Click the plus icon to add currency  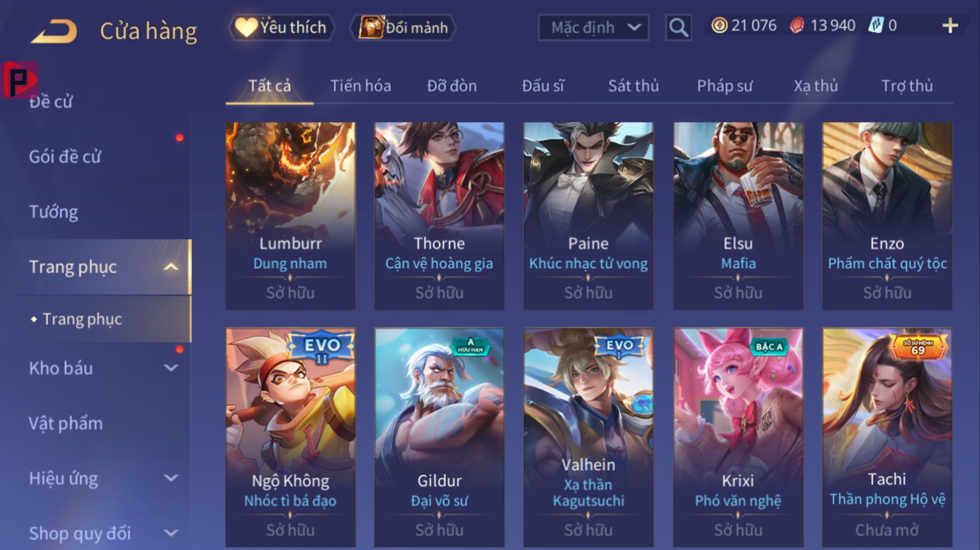[950, 26]
